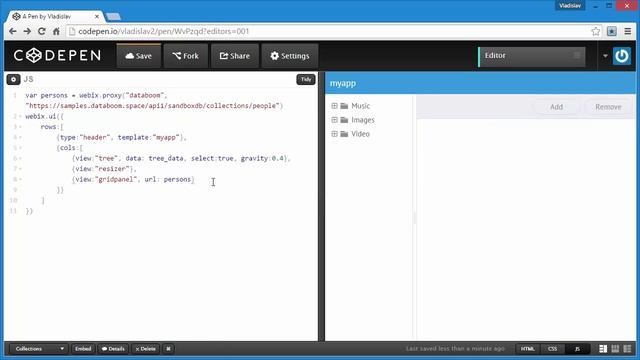Viewport: 640px width, 360px height.
Task: Open the Collections dropdown
Action: coord(39,349)
